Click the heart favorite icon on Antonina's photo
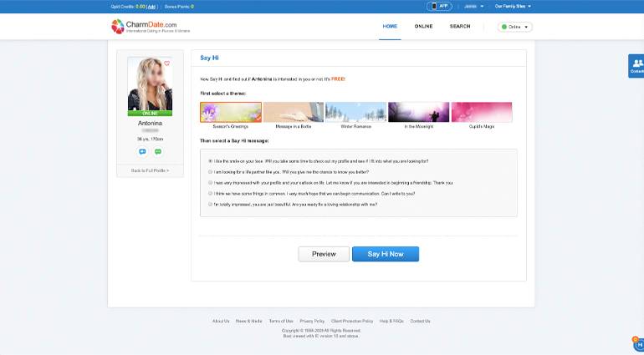This screenshot has height=355, width=644. [166, 63]
